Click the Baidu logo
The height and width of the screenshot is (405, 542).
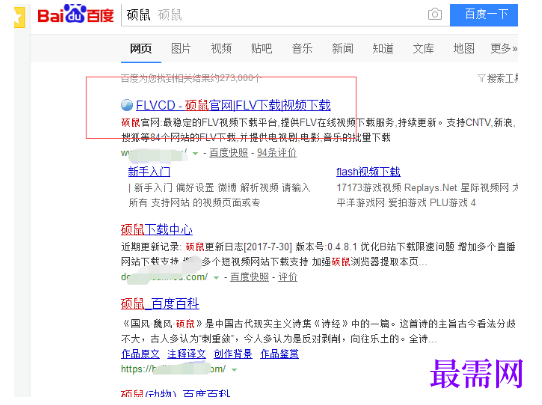(76, 15)
